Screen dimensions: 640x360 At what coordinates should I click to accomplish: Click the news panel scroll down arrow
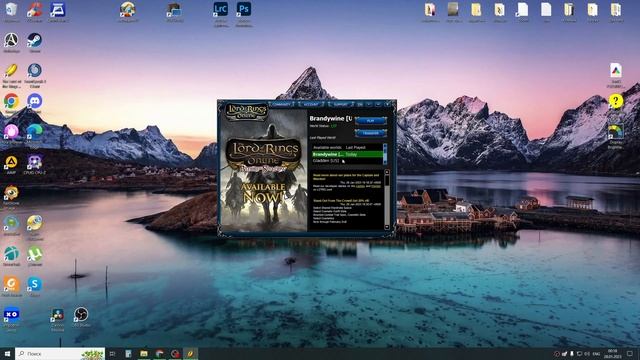387,227
